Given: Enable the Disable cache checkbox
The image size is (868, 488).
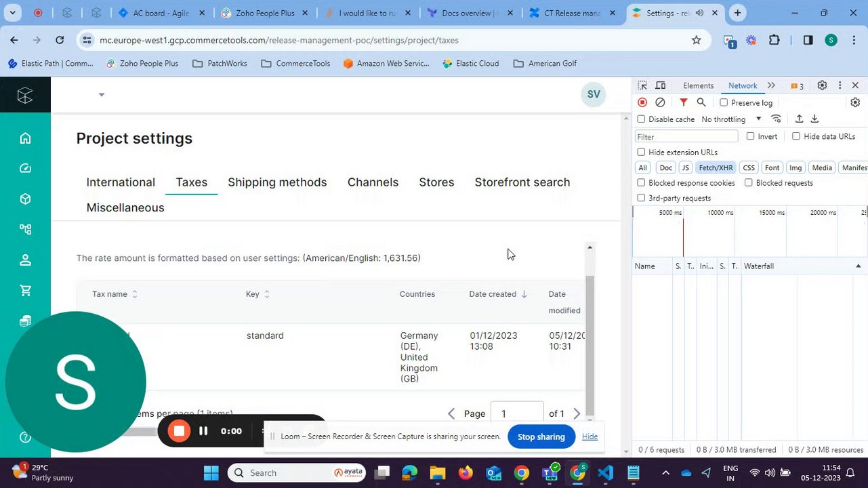Looking at the screenshot, I should tap(641, 119).
